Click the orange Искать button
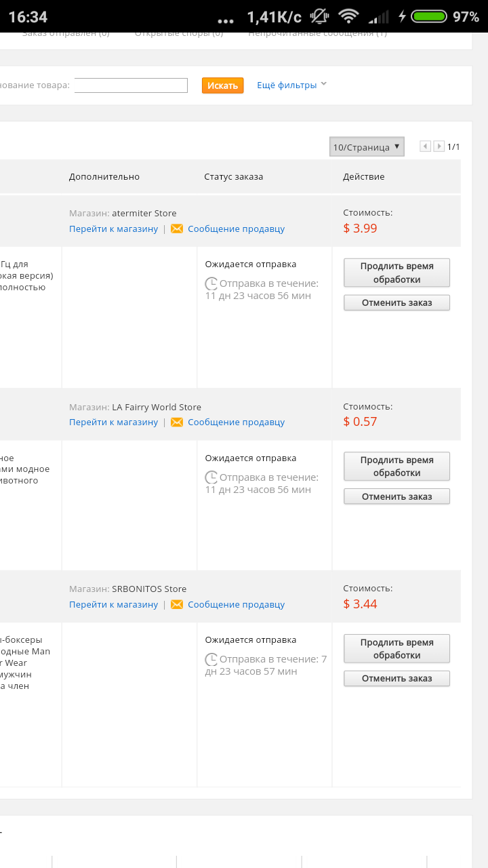Screen dimensions: 488x868 [222, 85]
